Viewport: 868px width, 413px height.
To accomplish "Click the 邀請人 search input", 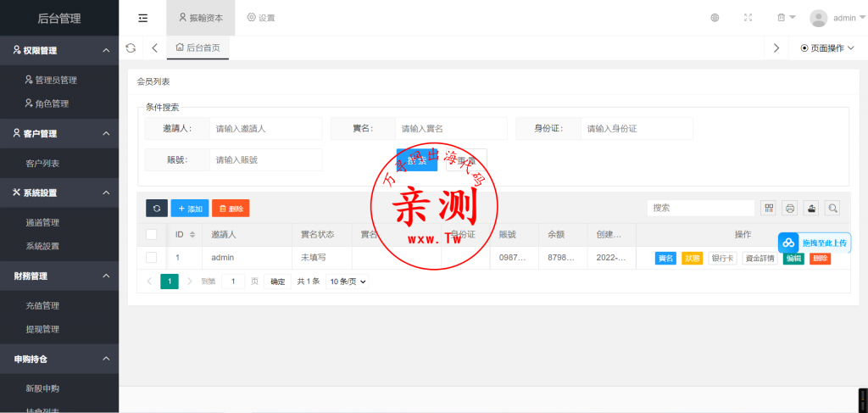I will (265, 128).
